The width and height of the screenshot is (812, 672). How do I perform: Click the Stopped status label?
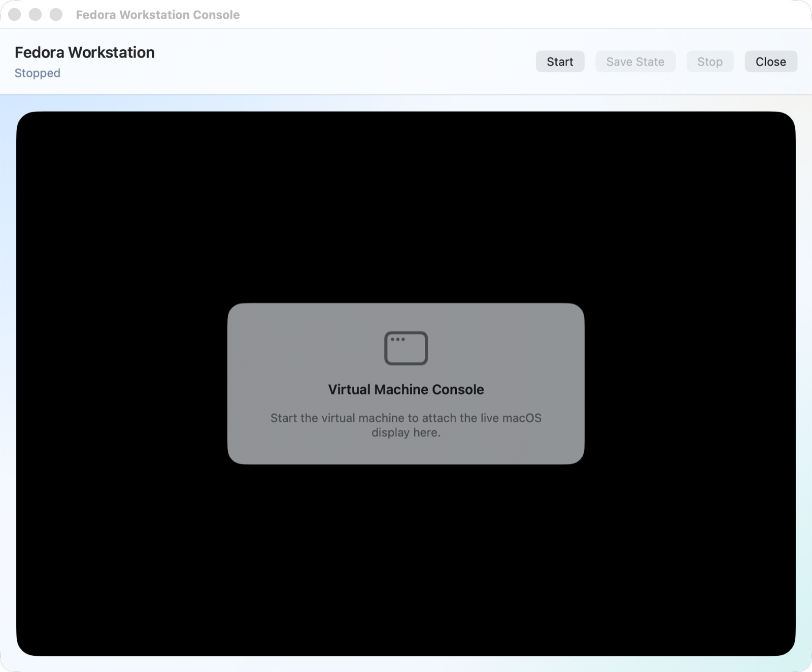37,73
